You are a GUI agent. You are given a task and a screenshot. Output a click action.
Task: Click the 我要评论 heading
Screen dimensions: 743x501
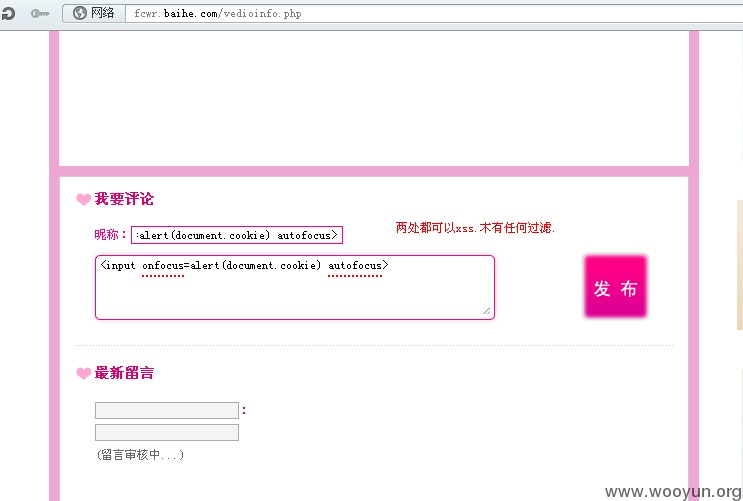click(x=124, y=199)
